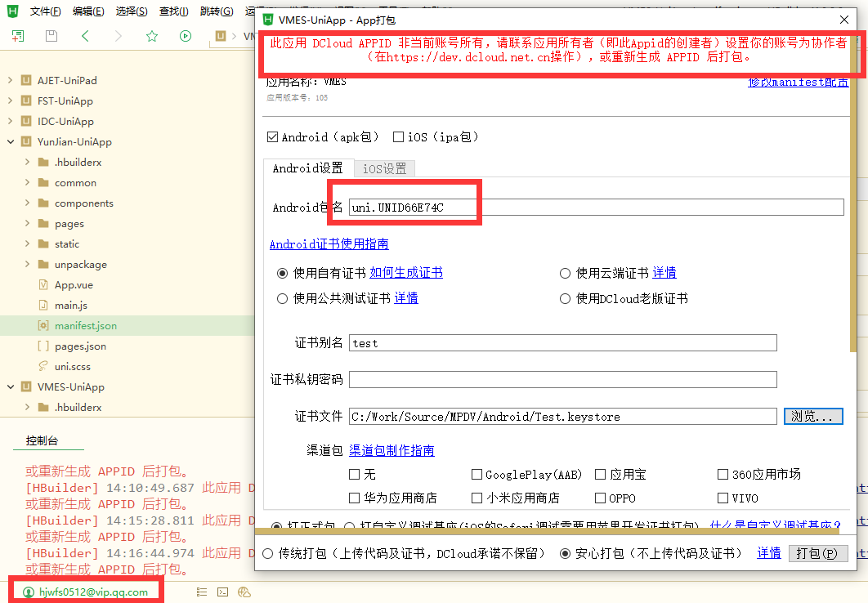Select 使用公共测试证书 radio option
This screenshot has width=868, height=603.
tap(283, 299)
